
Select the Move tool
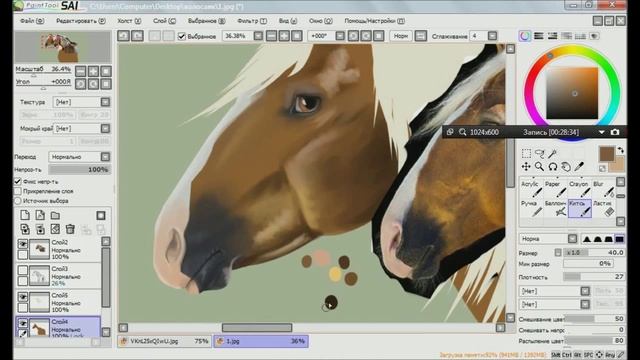pyautogui.click(x=526, y=167)
